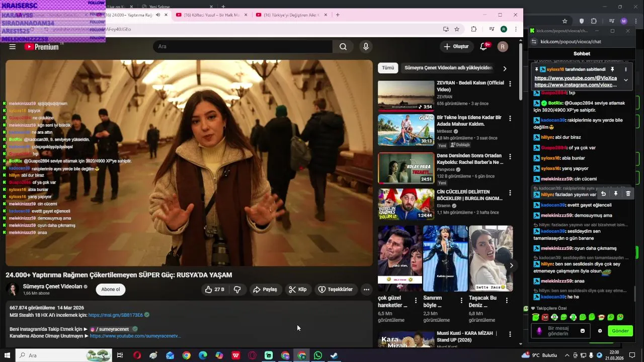Go to the YouTube Premium home logo
This screenshot has width=644, height=362.
[42, 47]
